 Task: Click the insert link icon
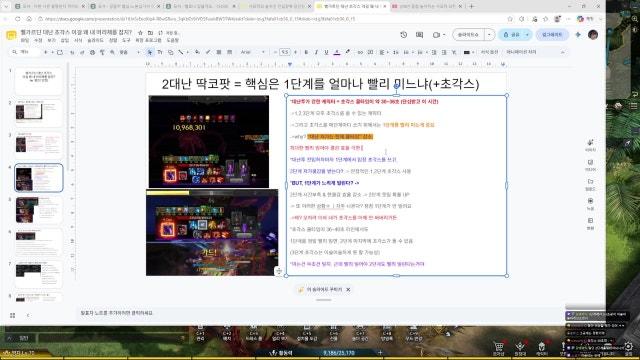click(x=360, y=52)
